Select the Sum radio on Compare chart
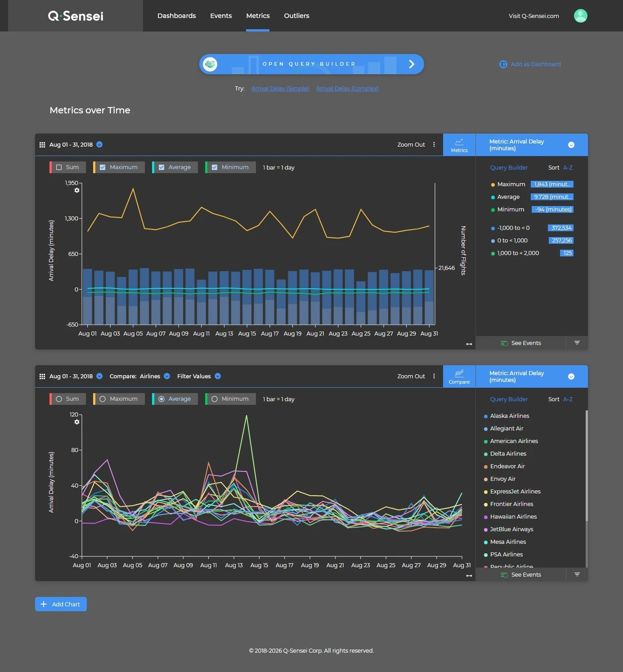623x672 pixels. tap(59, 399)
